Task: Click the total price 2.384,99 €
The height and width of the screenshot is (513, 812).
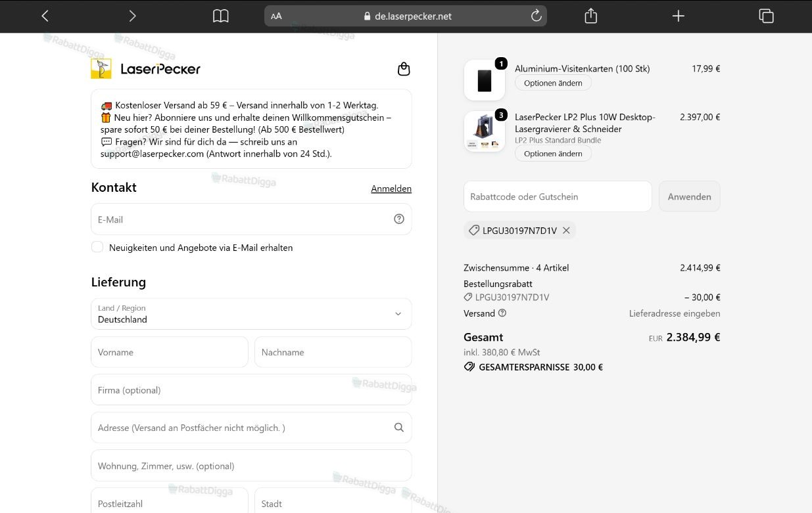Action: pos(693,337)
